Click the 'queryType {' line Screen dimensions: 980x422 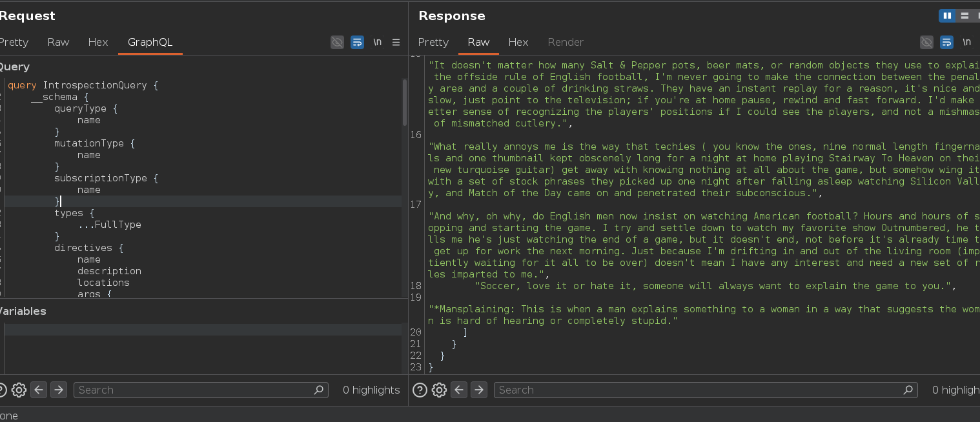(86, 108)
